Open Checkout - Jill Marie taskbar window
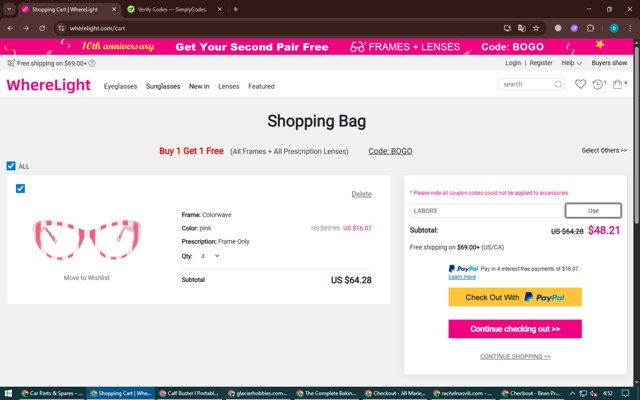Viewport: 640px width, 400px height. tap(396, 393)
